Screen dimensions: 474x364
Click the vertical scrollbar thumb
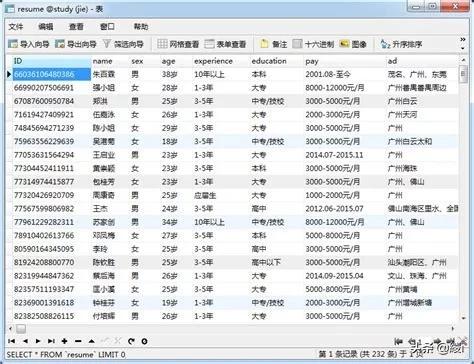click(x=463, y=74)
